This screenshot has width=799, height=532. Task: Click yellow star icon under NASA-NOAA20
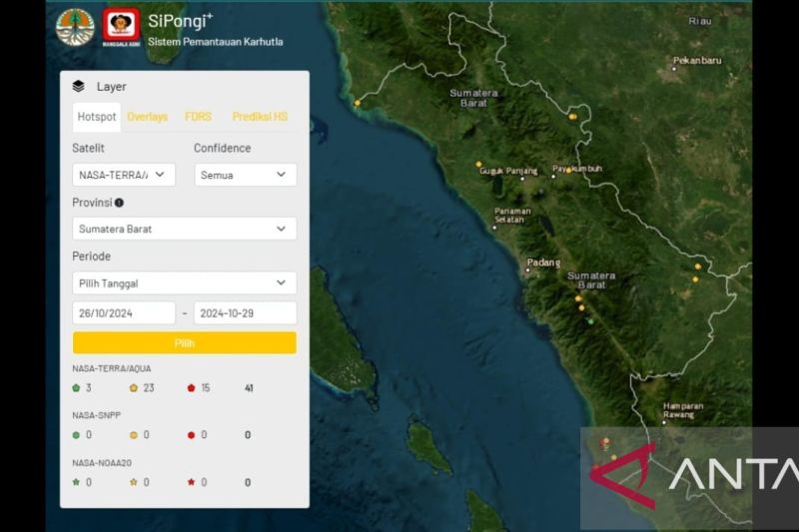(x=133, y=482)
